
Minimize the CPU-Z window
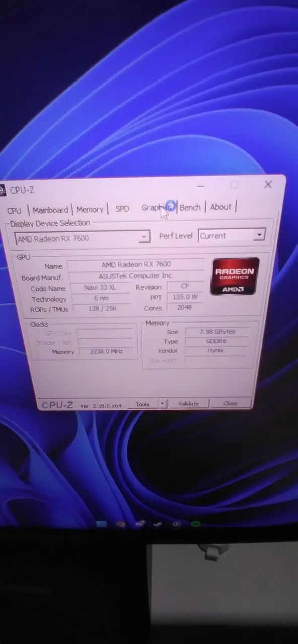[x=200, y=186]
